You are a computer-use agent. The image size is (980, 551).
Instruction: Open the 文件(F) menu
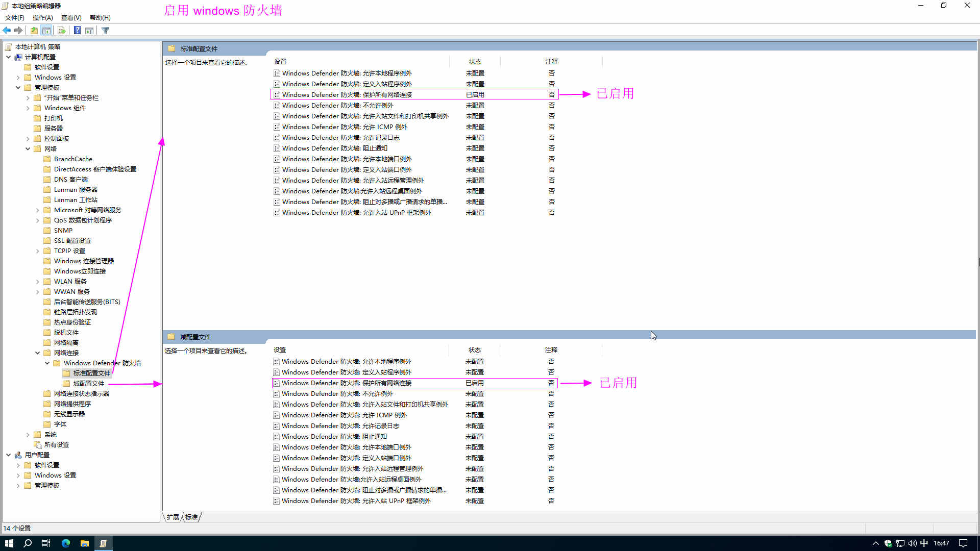pos(15,17)
